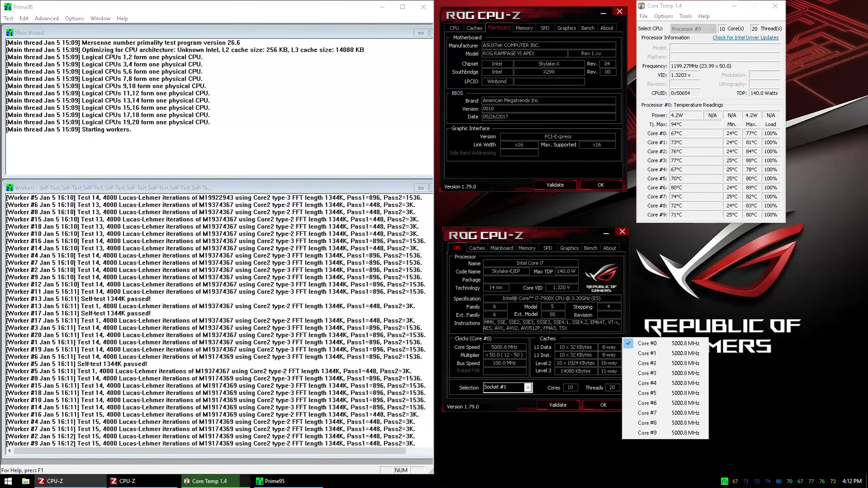
Task: Switch to the Memory tab in lower CPU-Z
Action: (527, 248)
